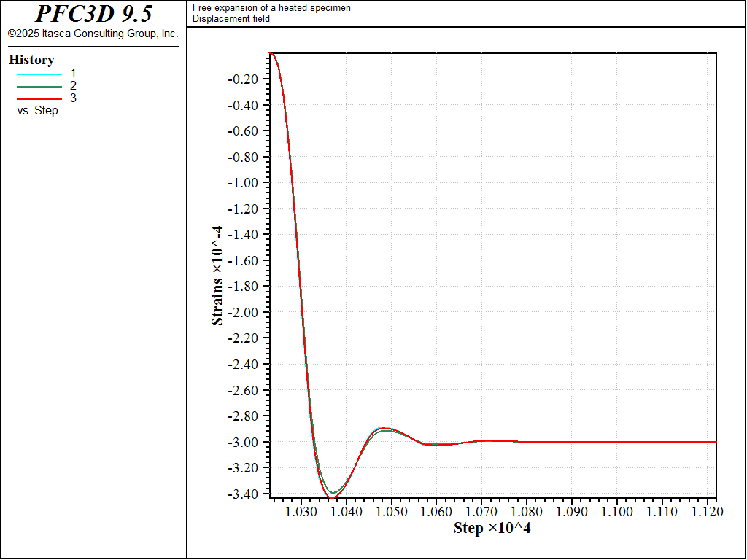Click legend label 1
Viewport: 747px width, 560px height.
(73, 74)
